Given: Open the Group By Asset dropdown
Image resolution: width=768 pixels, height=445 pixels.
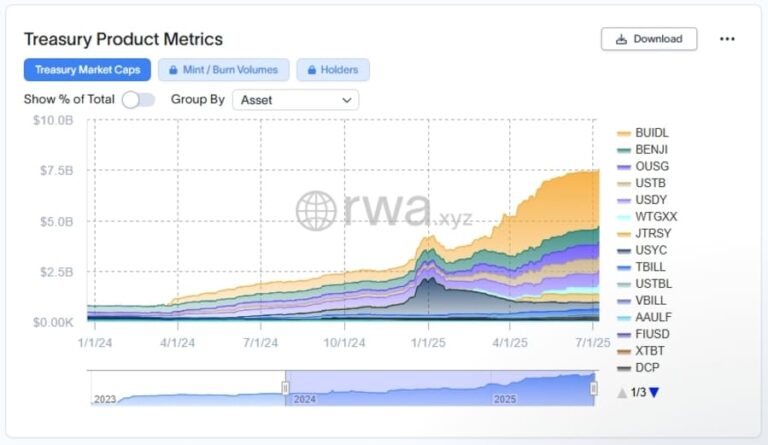Looking at the screenshot, I should point(295,100).
